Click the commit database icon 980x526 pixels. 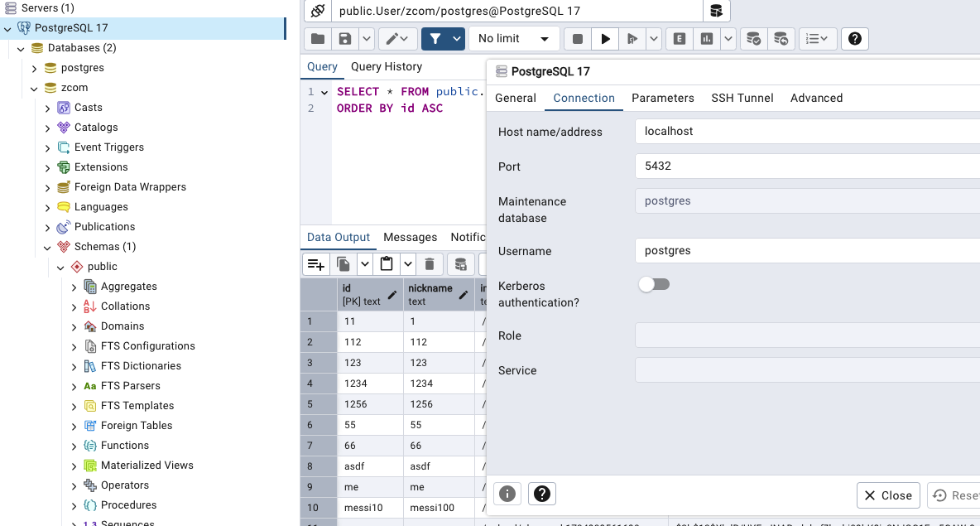coord(754,39)
